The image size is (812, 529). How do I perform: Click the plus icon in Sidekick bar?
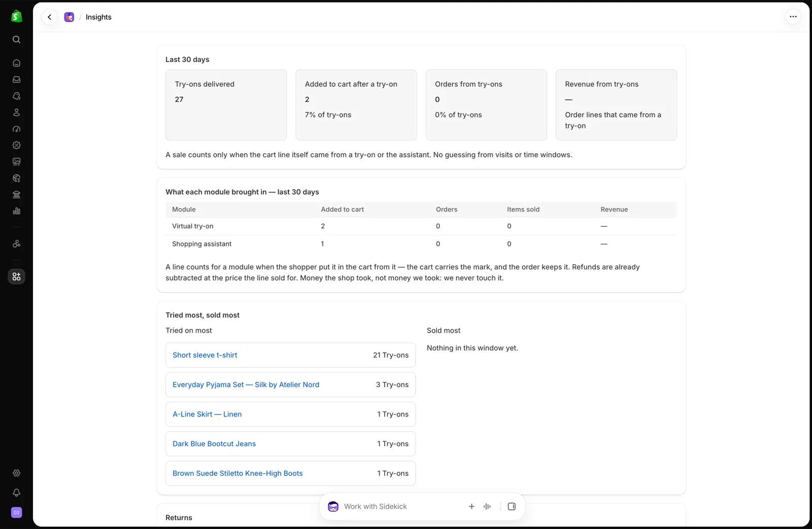click(x=471, y=506)
